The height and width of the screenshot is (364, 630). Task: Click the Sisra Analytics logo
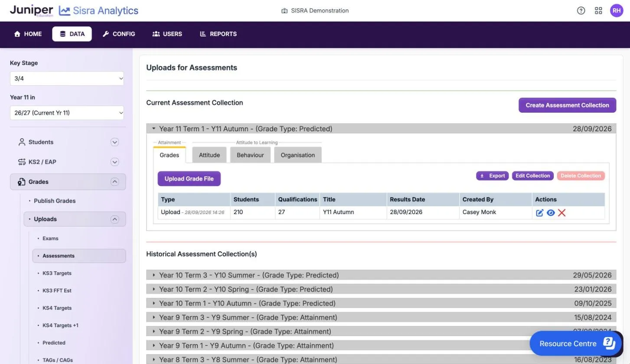(98, 11)
